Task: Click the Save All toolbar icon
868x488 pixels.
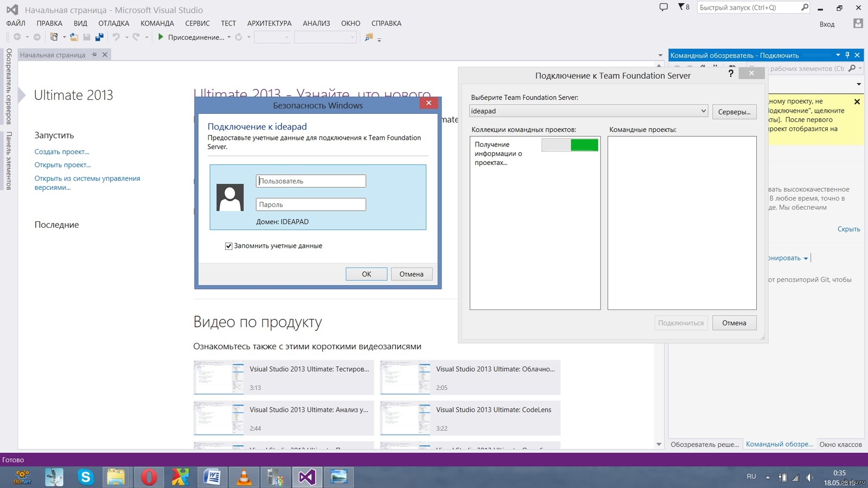Action: tap(99, 37)
